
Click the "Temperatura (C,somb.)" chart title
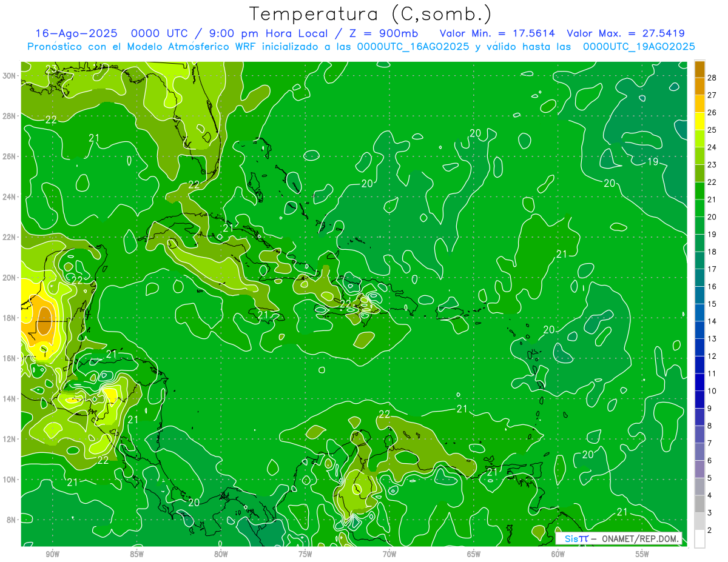click(371, 13)
